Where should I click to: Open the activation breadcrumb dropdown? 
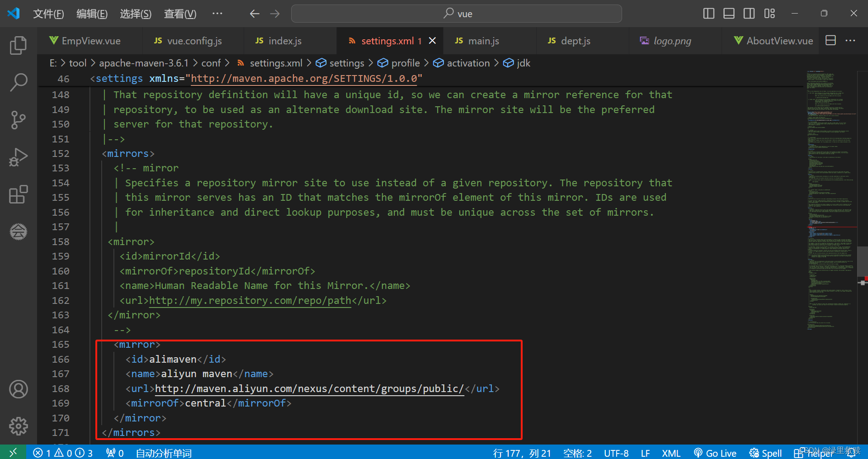click(467, 63)
